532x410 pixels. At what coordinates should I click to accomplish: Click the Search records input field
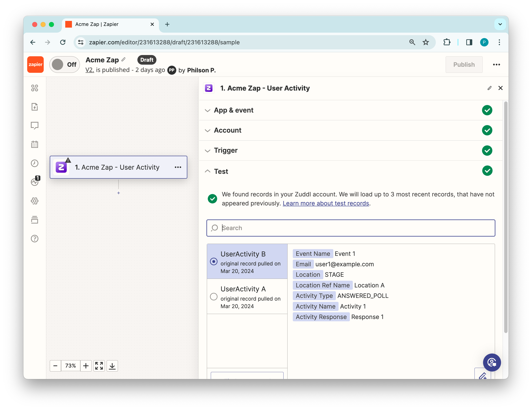tap(351, 228)
